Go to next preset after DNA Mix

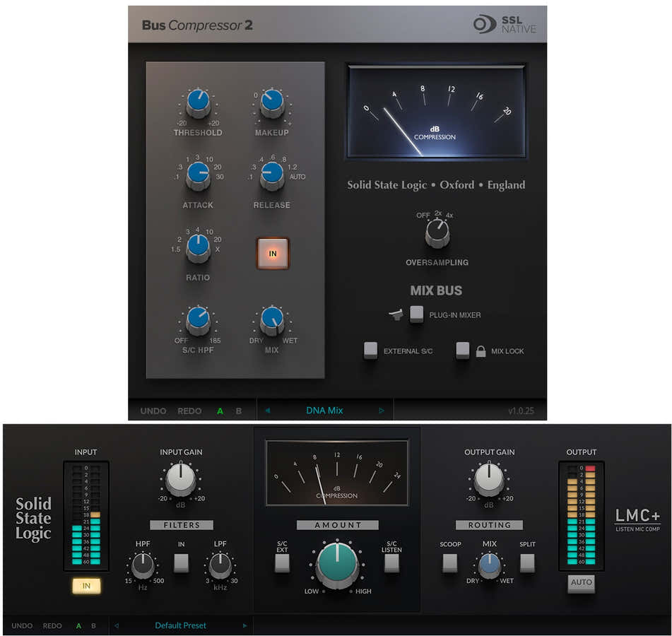382,411
